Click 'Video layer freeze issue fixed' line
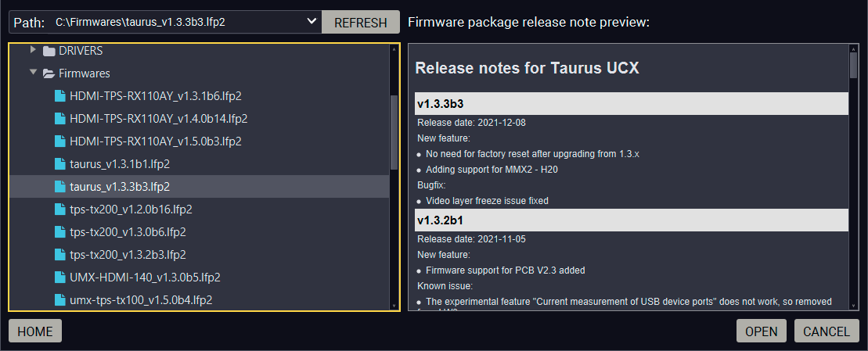The image size is (868, 351). [x=487, y=201]
